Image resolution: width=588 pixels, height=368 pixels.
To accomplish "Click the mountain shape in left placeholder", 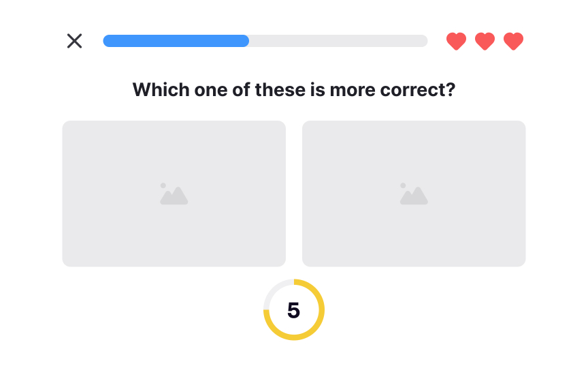I will 176,198.
